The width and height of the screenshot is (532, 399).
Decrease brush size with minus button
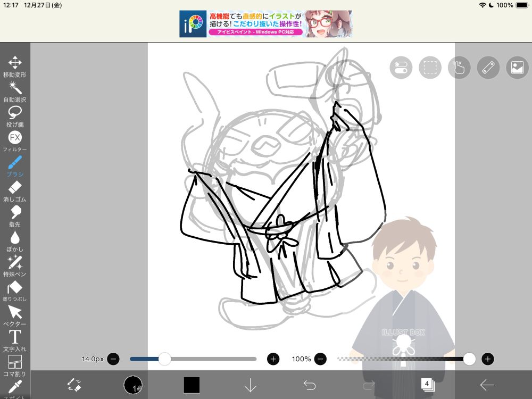113,359
